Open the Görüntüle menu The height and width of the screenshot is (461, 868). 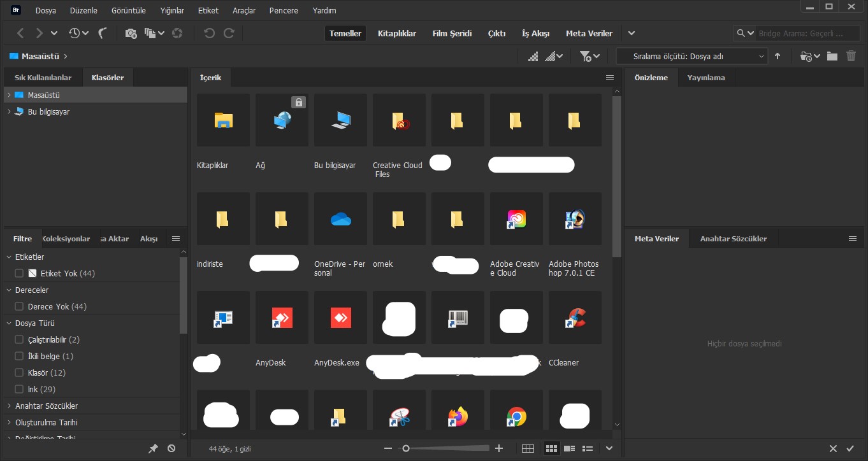pos(129,10)
